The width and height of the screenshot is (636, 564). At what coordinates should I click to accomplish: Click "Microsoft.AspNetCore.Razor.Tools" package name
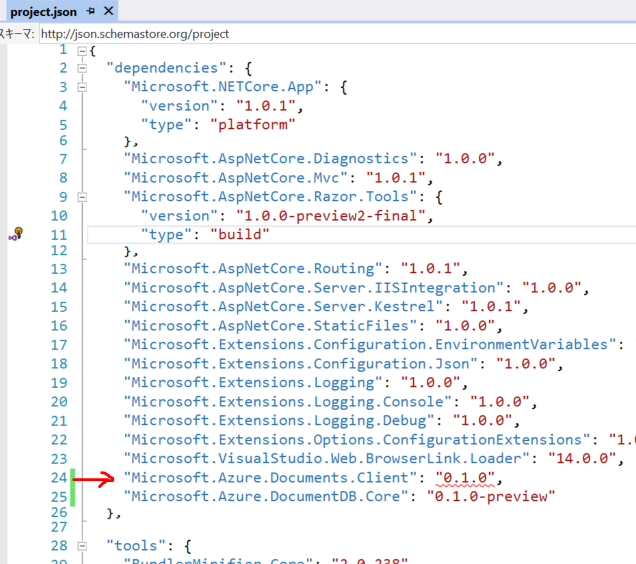pos(270,197)
